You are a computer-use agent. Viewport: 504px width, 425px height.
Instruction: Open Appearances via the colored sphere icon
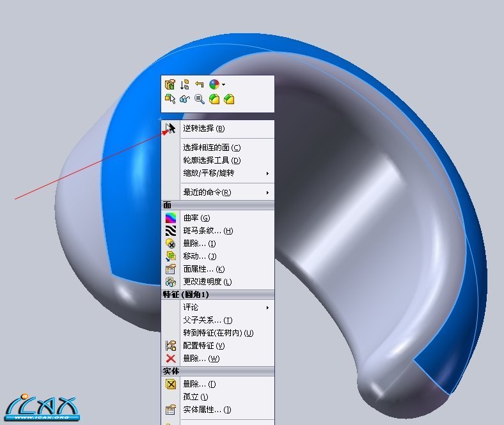pyautogui.click(x=214, y=84)
